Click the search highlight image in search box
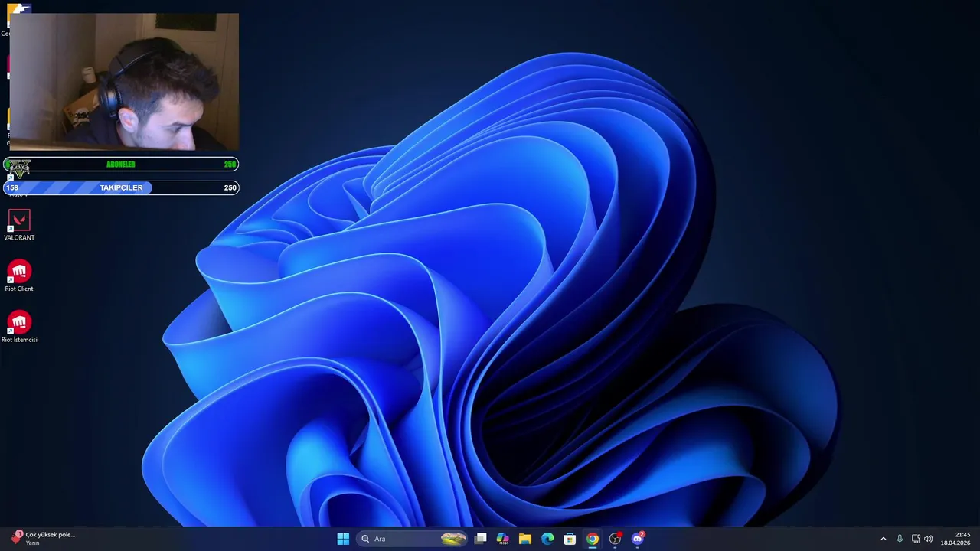Viewport: 980px width, 551px height. point(453,539)
